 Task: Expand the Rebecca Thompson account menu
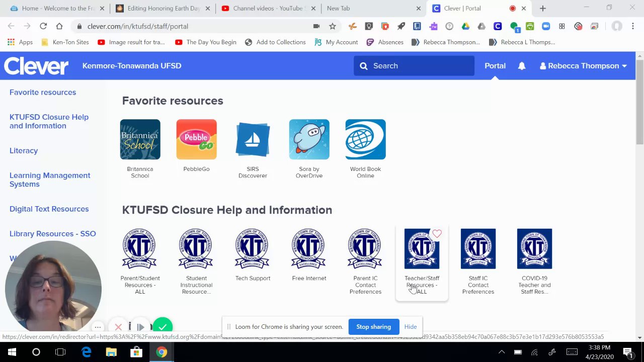pos(583,66)
